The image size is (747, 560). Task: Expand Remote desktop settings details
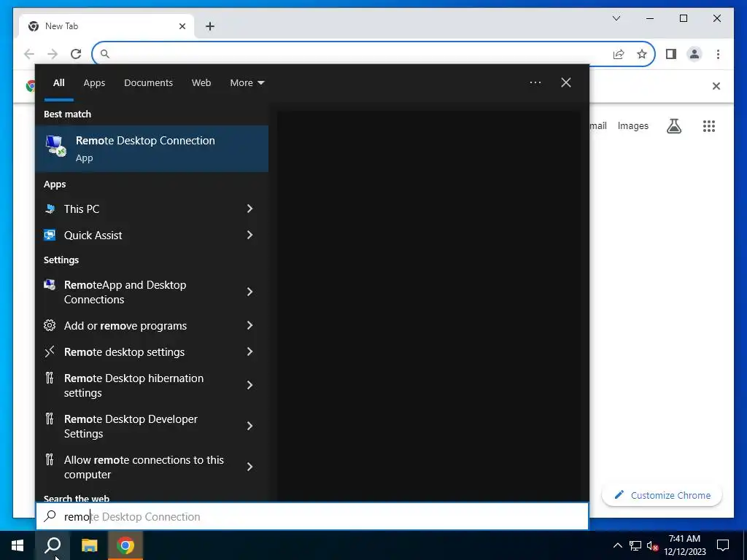249,351
